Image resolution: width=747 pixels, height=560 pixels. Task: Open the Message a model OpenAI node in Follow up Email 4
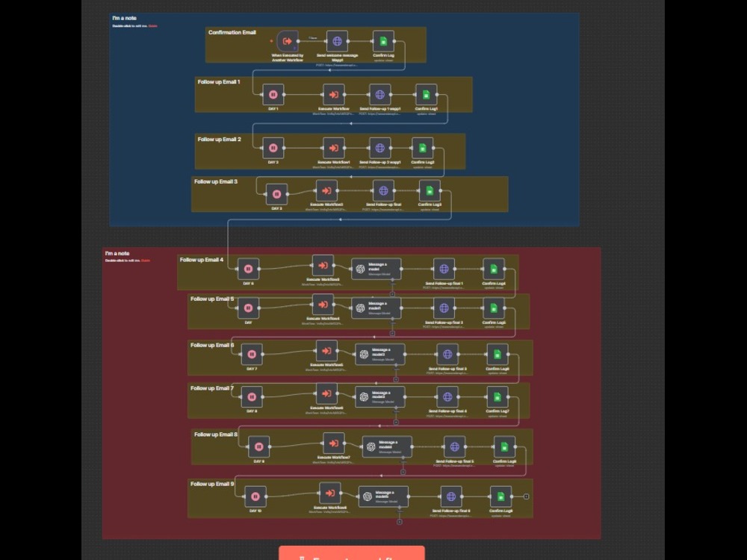[x=376, y=269]
